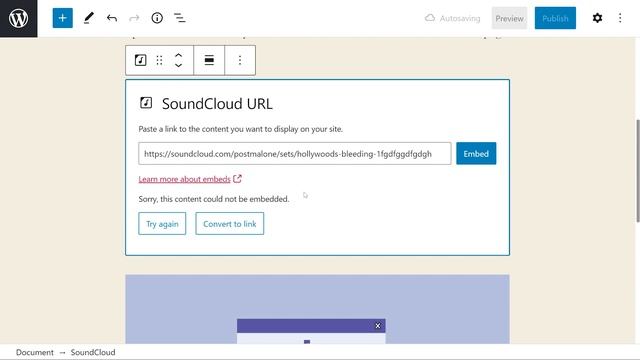Close the popup with X icon
The width and height of the screenshot is (640, 360).
378,326
